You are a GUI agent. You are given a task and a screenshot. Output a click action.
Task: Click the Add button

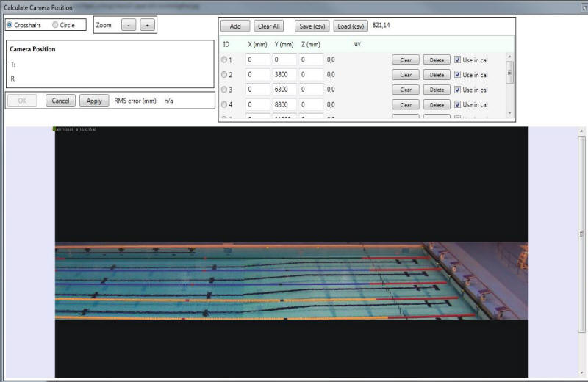[x=235, y=26]
